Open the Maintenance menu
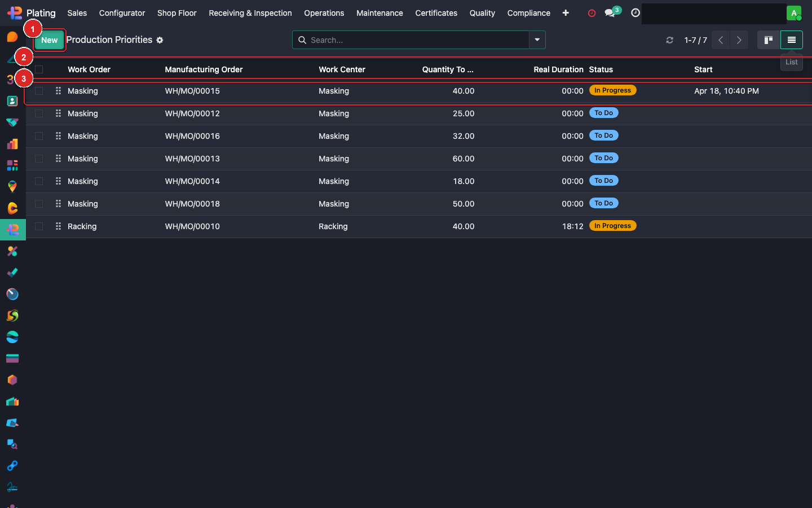 coord(379,13)
